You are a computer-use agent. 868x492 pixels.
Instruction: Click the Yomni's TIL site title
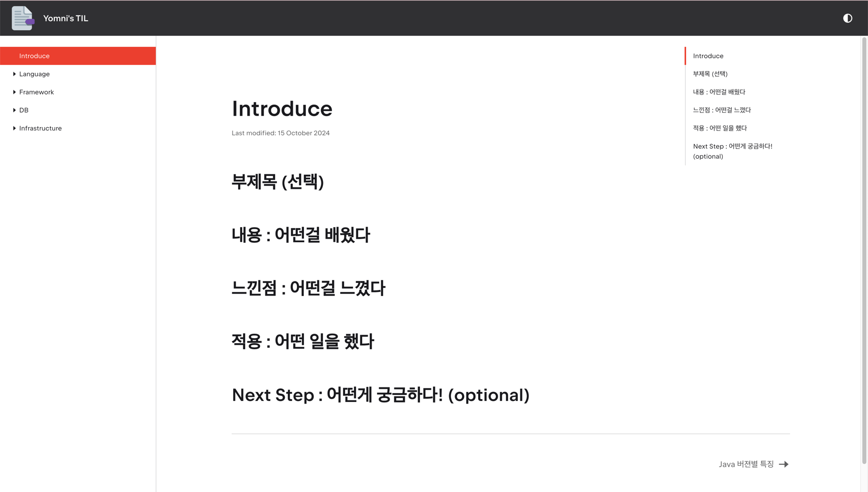pos(65,18)
